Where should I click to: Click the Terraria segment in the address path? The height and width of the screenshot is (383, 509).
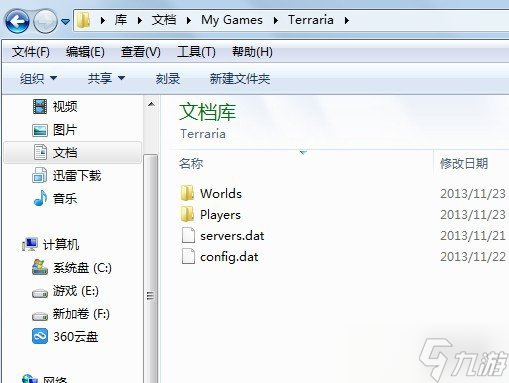click(311, 20)
